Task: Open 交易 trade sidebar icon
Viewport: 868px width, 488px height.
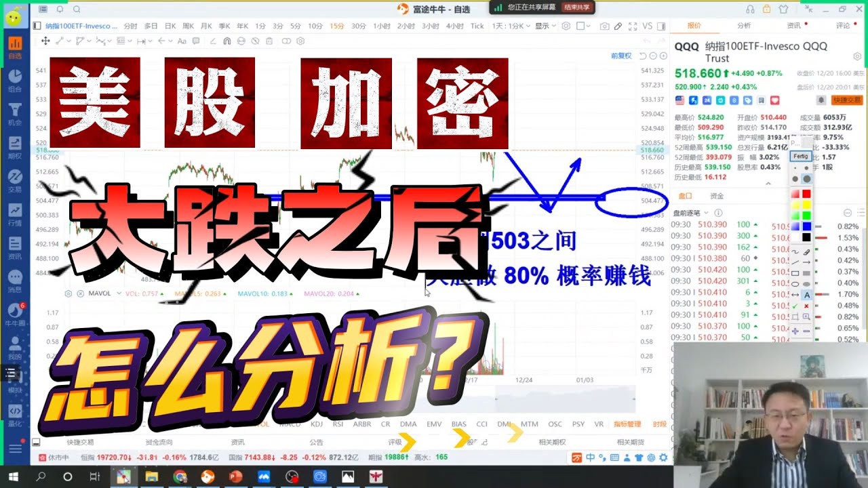Action: [14, 181]
